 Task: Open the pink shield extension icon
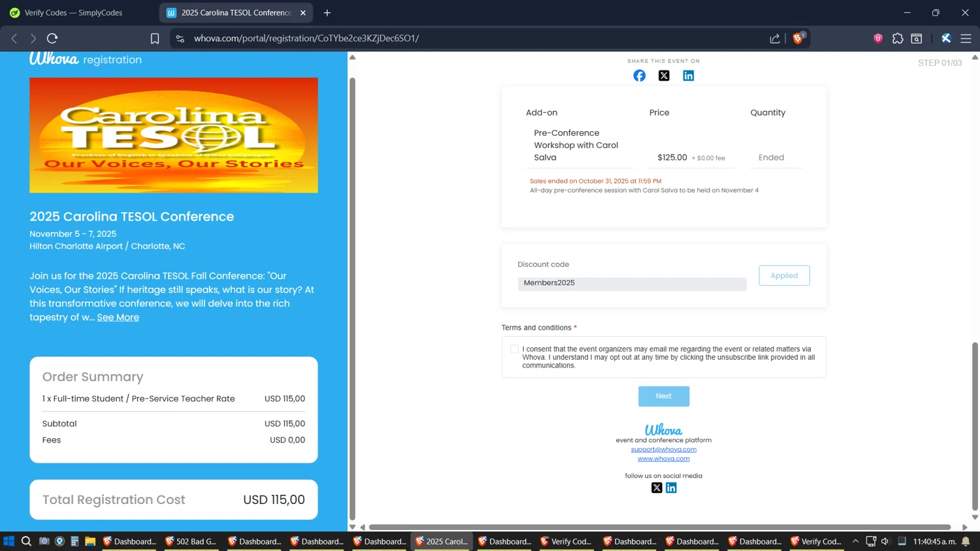(878, 39)
